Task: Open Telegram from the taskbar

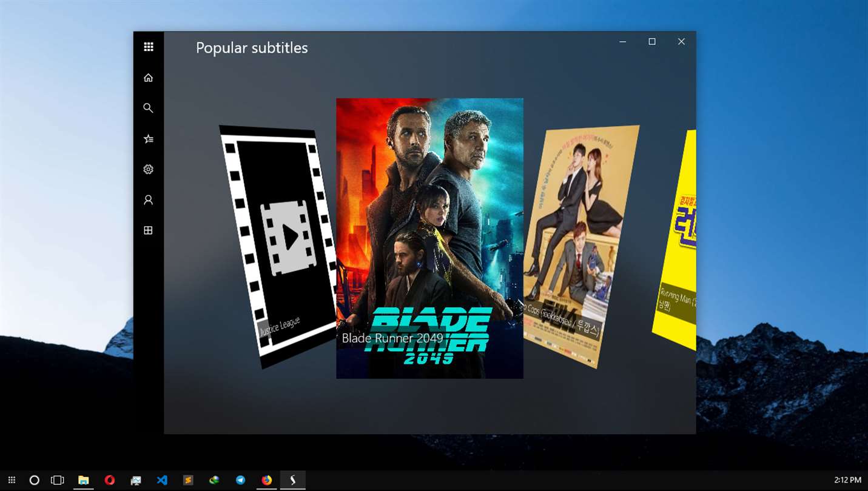Action: [241, 480]
